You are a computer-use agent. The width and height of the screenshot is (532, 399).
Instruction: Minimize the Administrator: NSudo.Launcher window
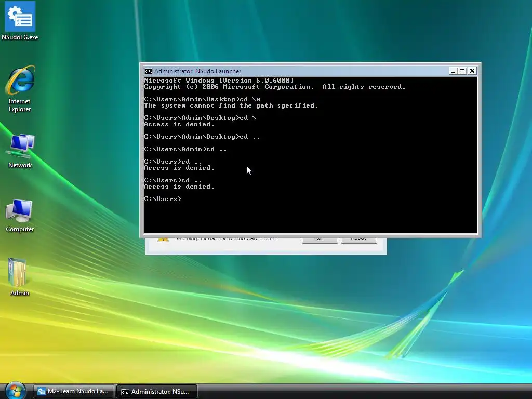[453, 71]
